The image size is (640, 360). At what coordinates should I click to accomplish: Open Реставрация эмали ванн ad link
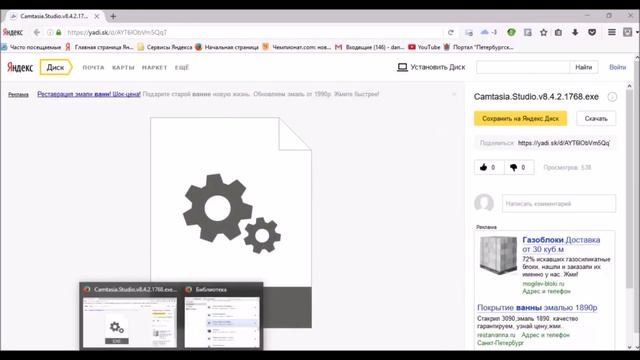[x=89, y=94]
